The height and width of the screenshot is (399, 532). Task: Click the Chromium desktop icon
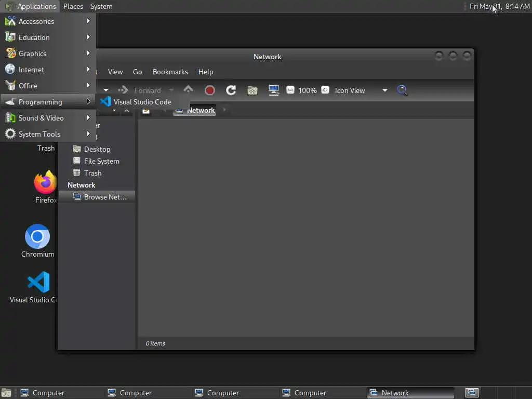pyautogui.click(x=37, y=236)
